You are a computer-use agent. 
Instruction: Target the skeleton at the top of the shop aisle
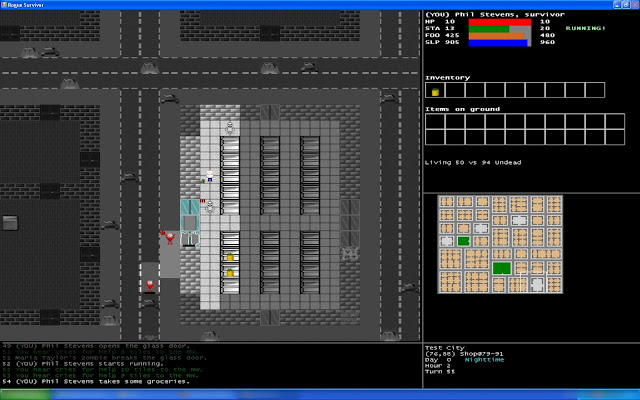(230, 128)
